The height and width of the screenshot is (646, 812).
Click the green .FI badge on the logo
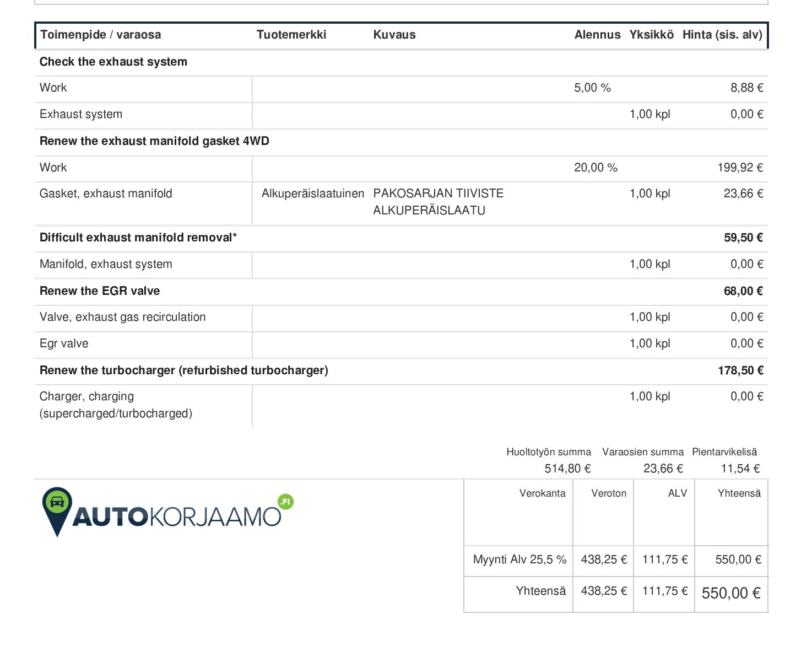coord(286,502)
